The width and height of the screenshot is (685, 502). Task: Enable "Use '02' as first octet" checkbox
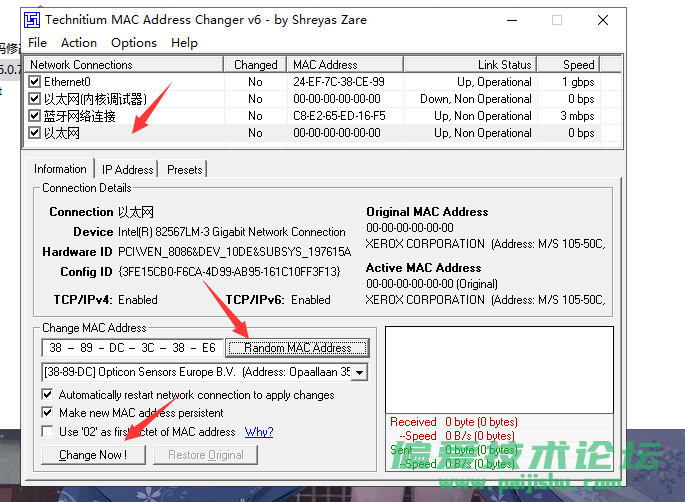click(48, 432)
